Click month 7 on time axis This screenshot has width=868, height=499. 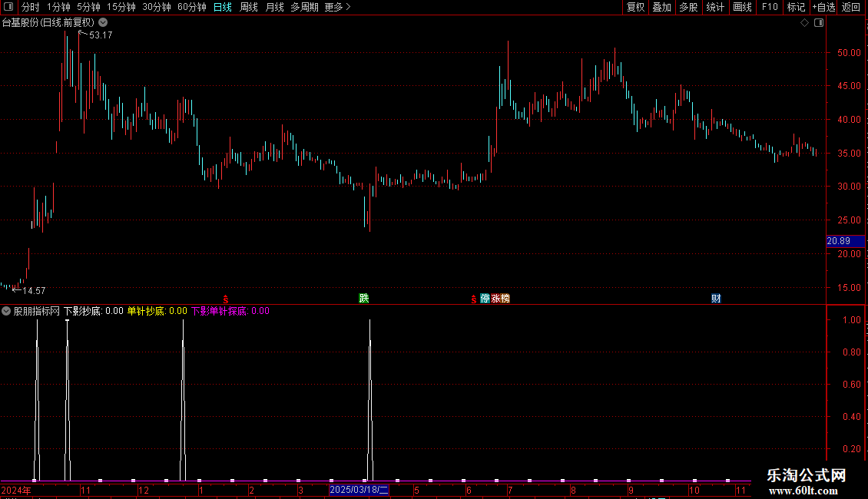tap(510, 490)
